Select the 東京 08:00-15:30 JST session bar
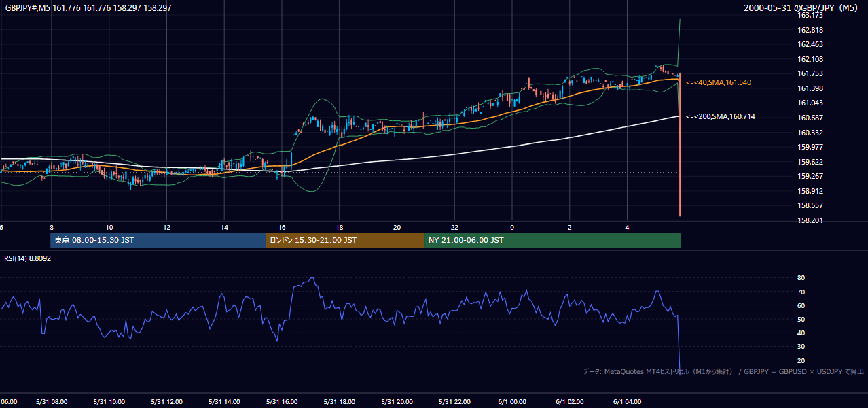The width and height of the screenshot is (868, 408). click(158, 240)
